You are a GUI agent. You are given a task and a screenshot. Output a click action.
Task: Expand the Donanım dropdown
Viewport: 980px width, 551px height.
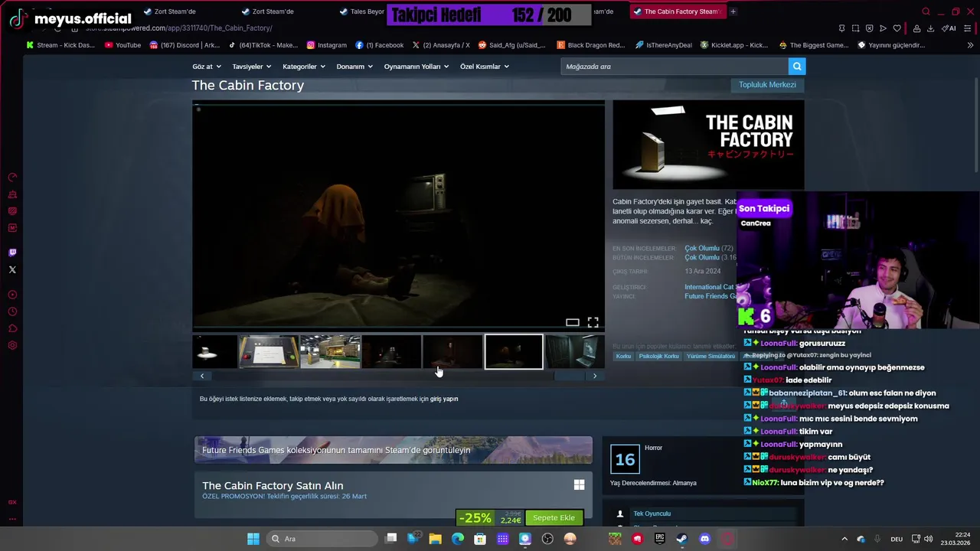pos(354,67)
